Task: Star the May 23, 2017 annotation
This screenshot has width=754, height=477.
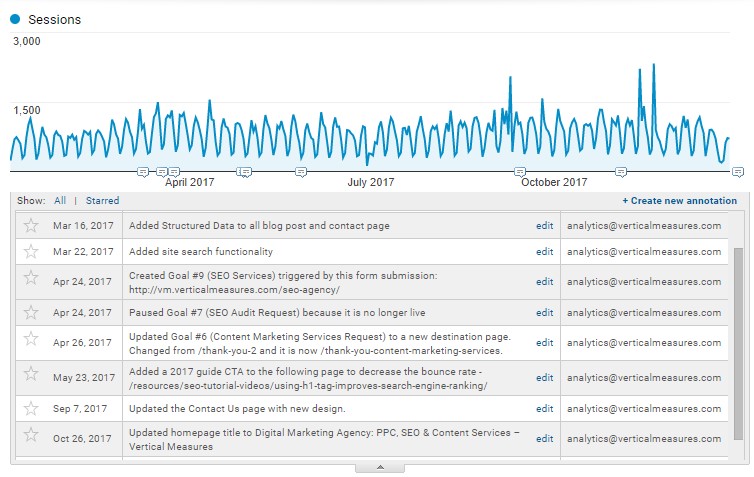Action: 31,374
